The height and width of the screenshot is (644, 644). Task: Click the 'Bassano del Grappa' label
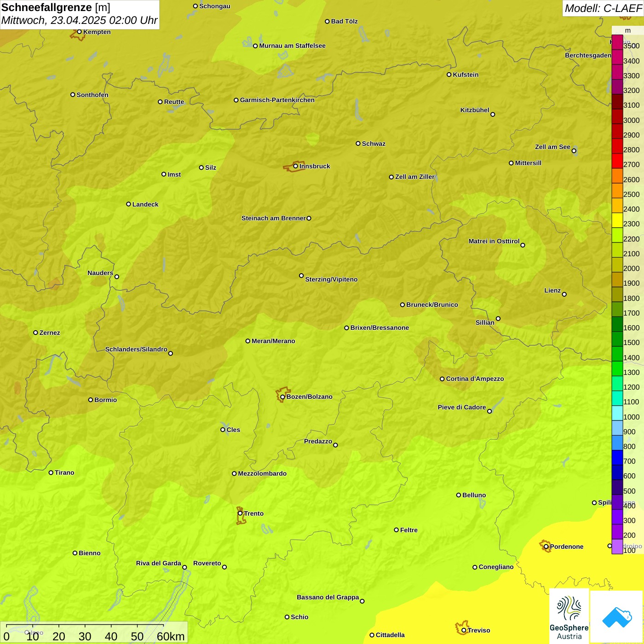coord(328,597)
